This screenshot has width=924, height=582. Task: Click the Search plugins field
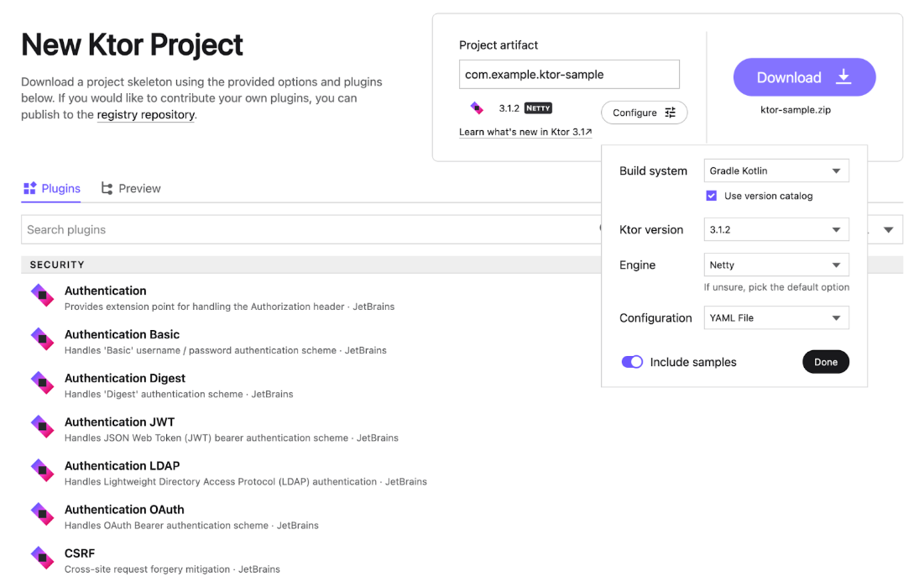(310, 229)
